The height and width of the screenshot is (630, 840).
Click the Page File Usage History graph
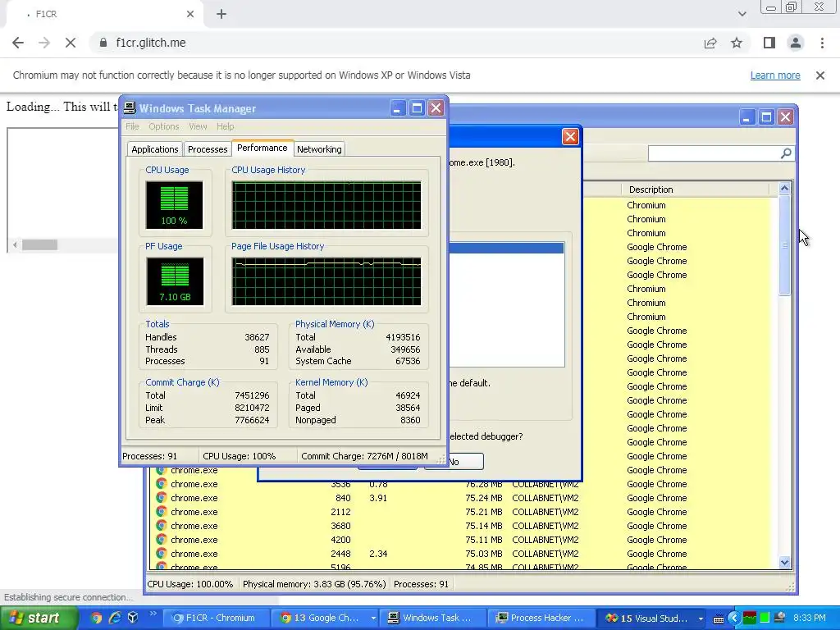point(326,282)
